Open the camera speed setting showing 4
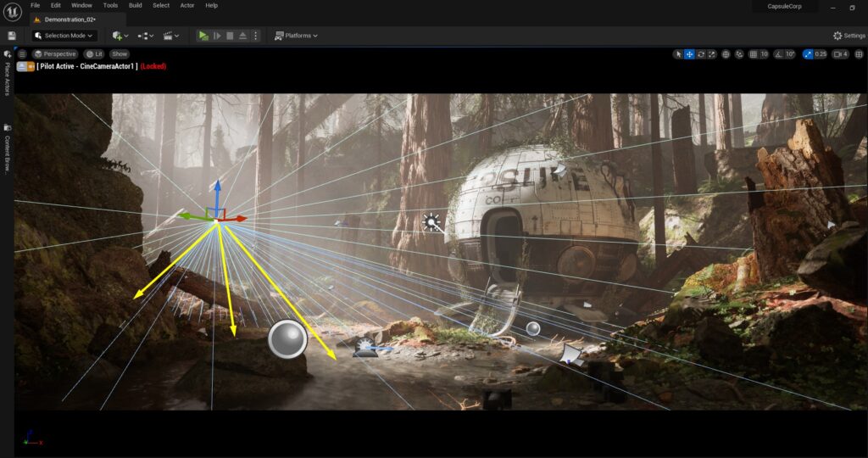Image resolution: width=868 pixels, height=458 pixels. pos(841,54)
